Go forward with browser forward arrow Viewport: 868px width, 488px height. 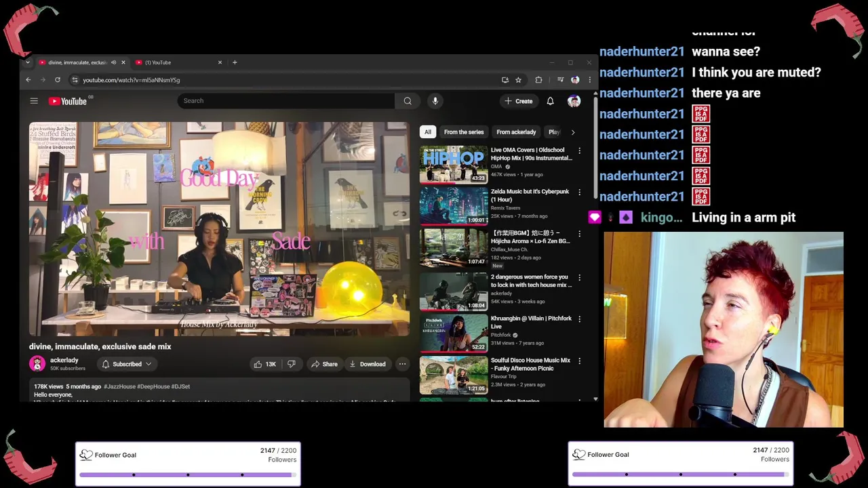point(43,80)
